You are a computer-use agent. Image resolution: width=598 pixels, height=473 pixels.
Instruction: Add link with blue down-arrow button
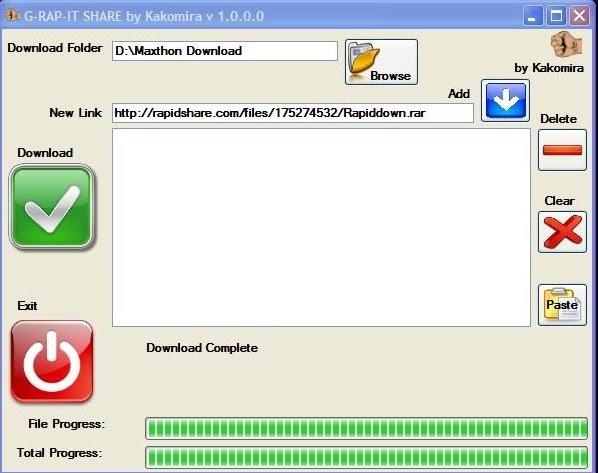pyautogui.click(x=505, y=101)
